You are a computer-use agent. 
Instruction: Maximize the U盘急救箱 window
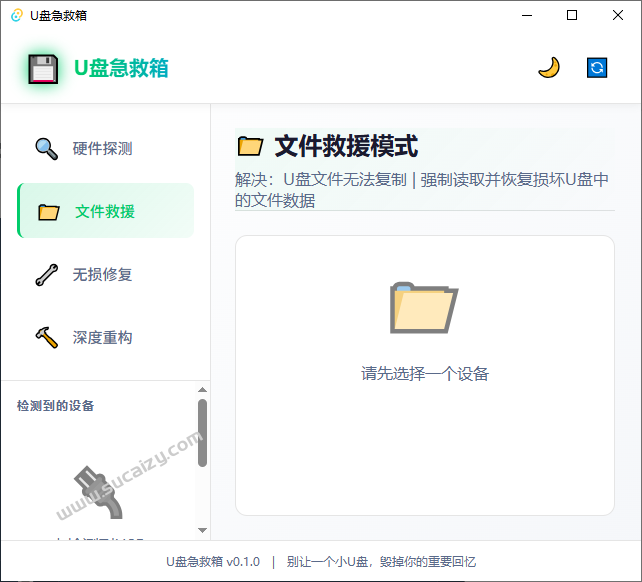coord(572,16)
